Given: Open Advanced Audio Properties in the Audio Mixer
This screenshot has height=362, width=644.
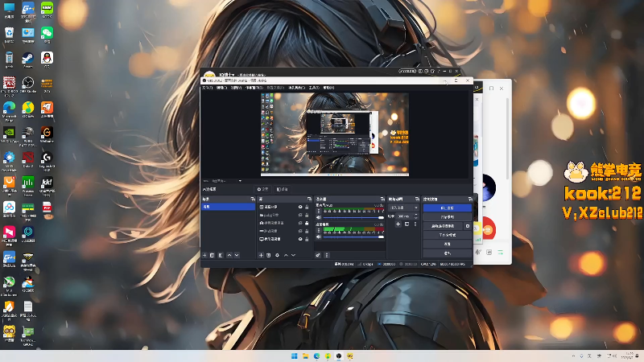Looking at the screenshot, I should click(x=318, y=255).
